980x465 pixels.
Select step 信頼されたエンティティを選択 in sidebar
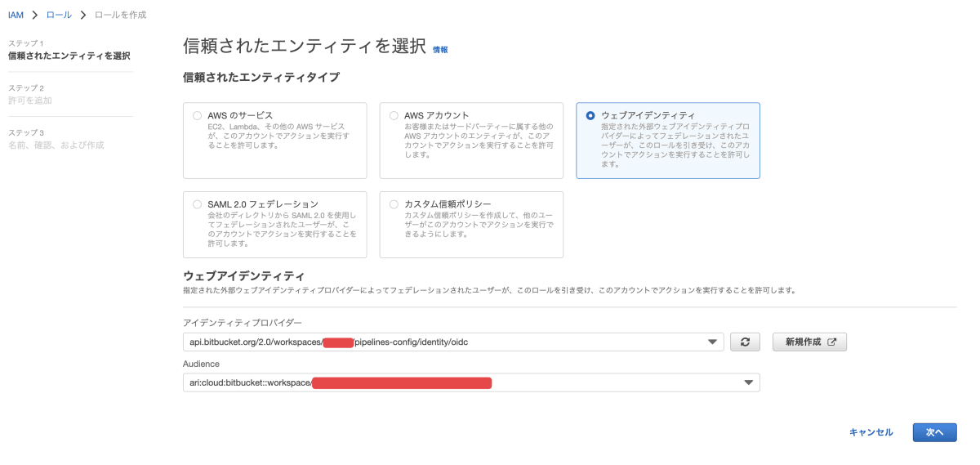pyautogui.click(x=69, y=56)
